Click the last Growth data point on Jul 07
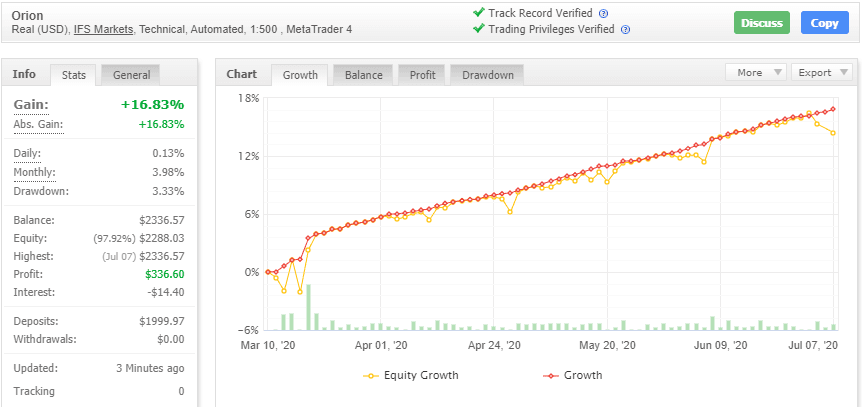Screen dimensions: 862x407 [x=833, y=109]
